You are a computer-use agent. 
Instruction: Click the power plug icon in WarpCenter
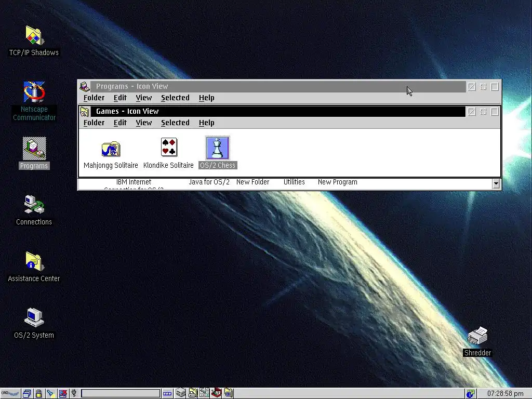[x=74, y=394]
